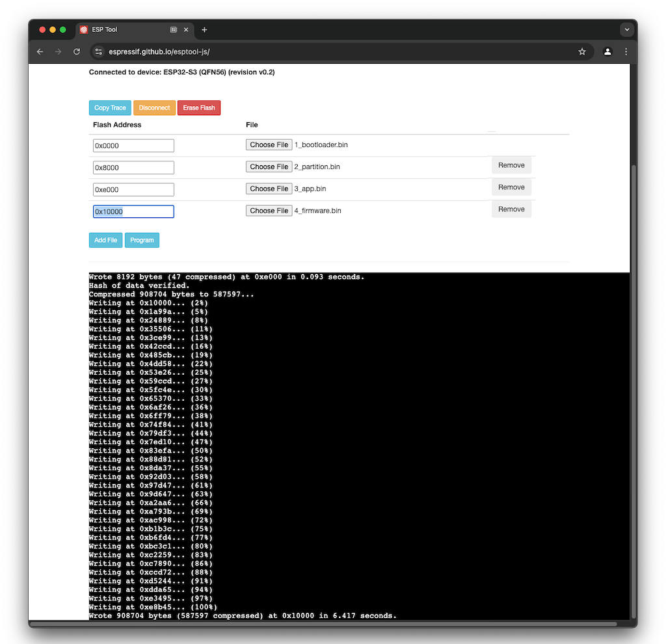Reload the page using the refresh icon
Image resolution: width=666 pixels, height=644 pixels.
76,51
